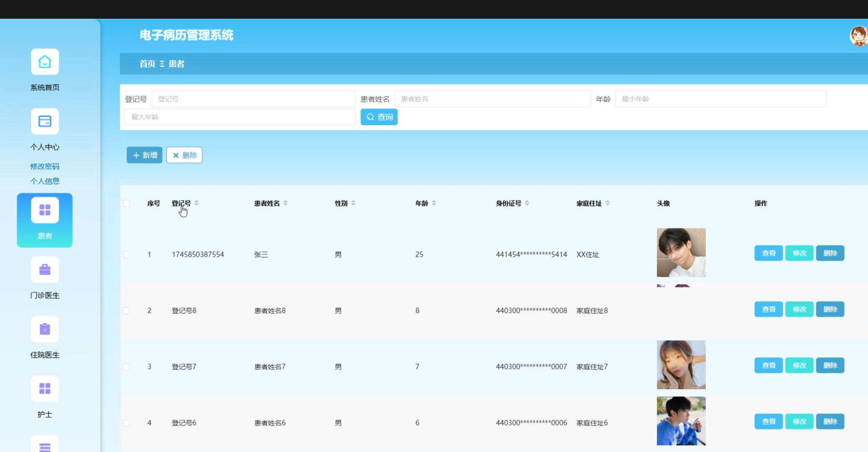
Task: Focus the 患者姓名 search input field
Action: pos(492,99)
